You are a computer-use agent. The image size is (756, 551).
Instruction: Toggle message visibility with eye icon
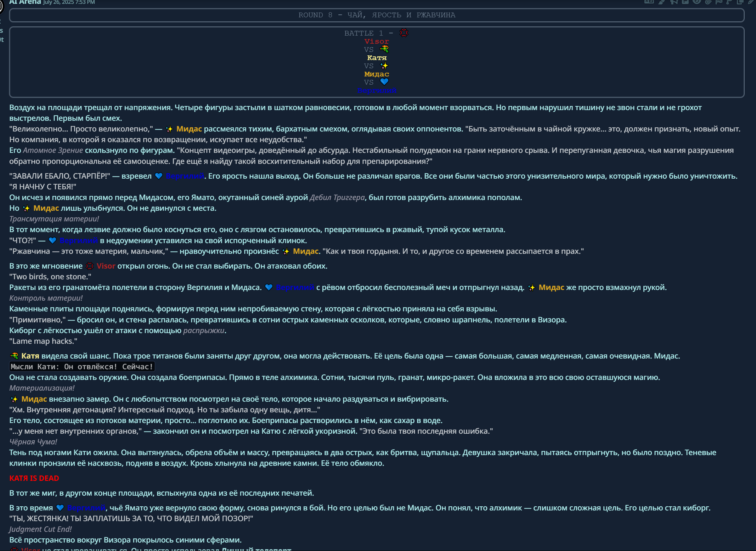[x=697, y=1]
